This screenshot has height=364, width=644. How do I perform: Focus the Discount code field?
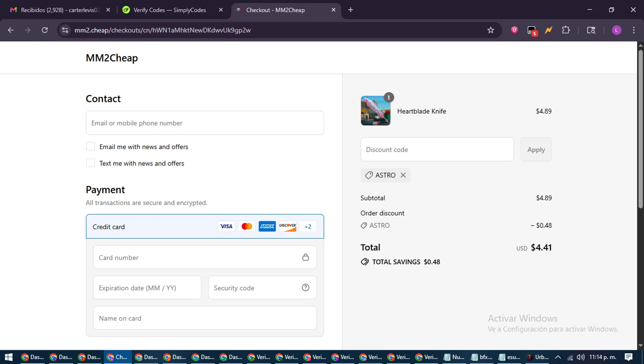click(x=437, y=150)
